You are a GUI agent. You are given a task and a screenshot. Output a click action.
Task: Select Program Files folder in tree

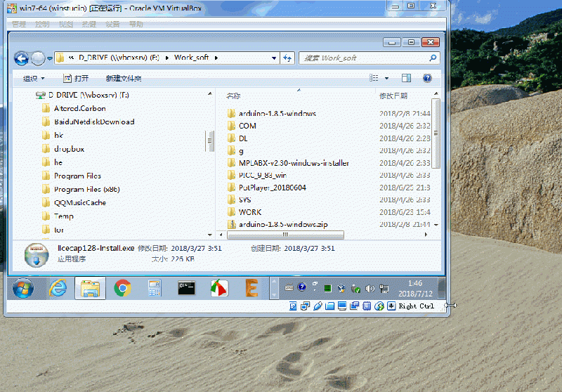click(72, 176)
